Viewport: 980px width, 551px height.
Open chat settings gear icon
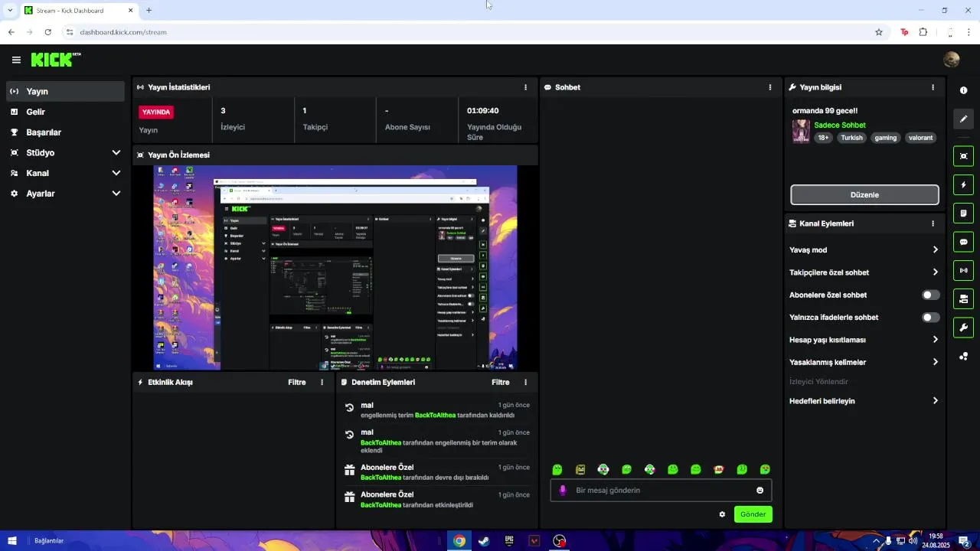722,514
